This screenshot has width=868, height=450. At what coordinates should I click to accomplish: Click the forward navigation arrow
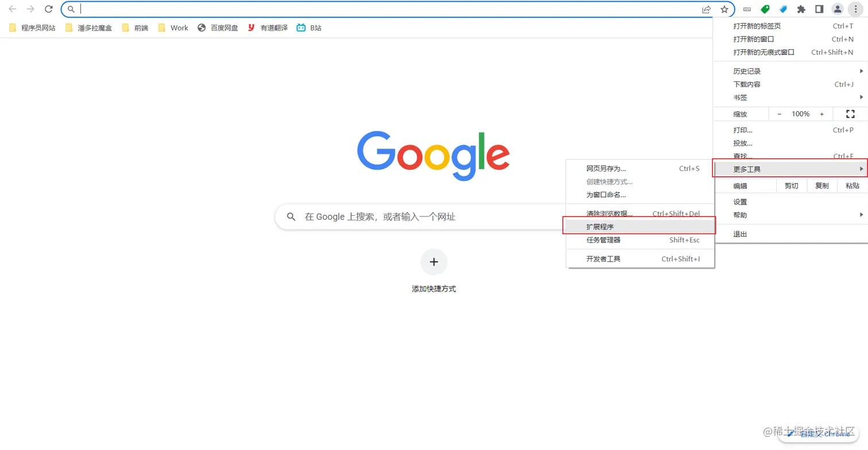tap(30, 9)
